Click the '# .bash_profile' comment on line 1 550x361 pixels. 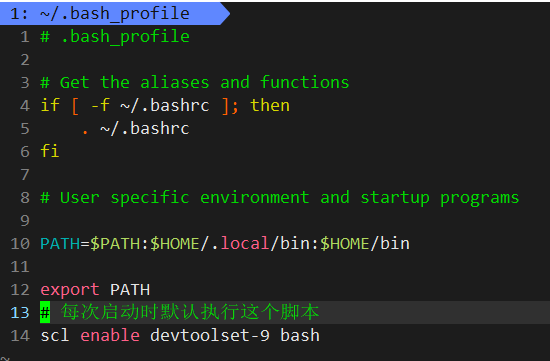tap(115, 37)
